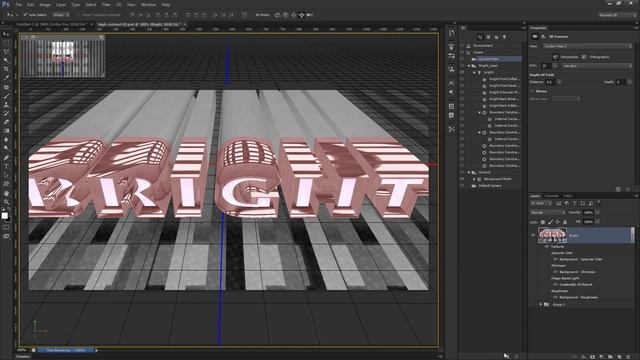
Task: Select Perspective camera button
Action: (x=556, y=57)
